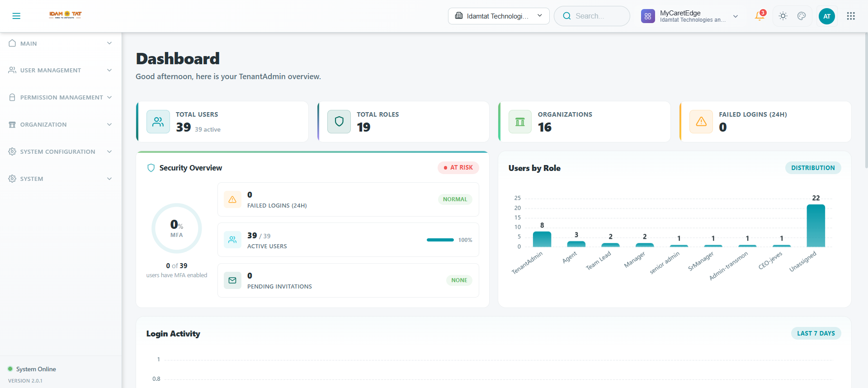Open the AT user avatar menu
Screen dimensions: 868x388
click(827, 16)
